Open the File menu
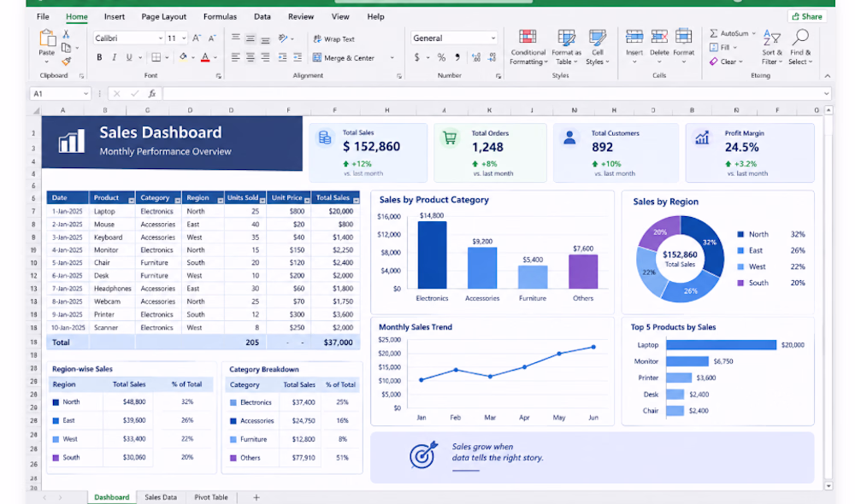 coord(43,16)
